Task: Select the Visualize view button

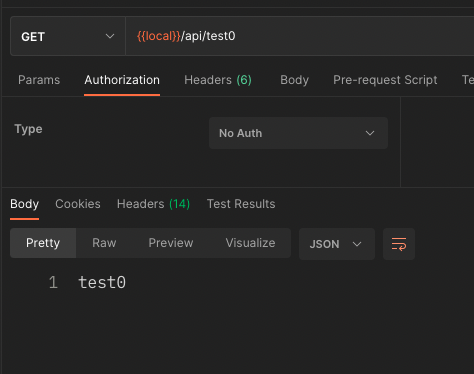Action: pos(250,243)
